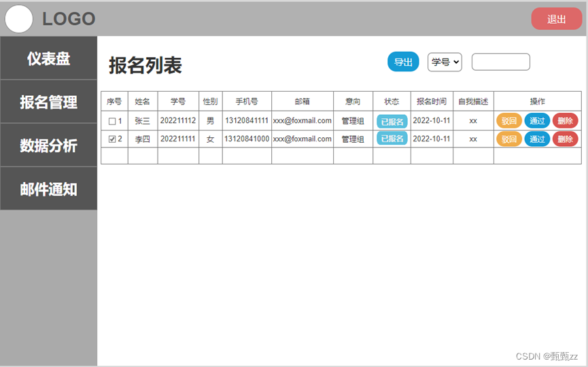
Task: Click the 导出 export button
Action: 403,62
